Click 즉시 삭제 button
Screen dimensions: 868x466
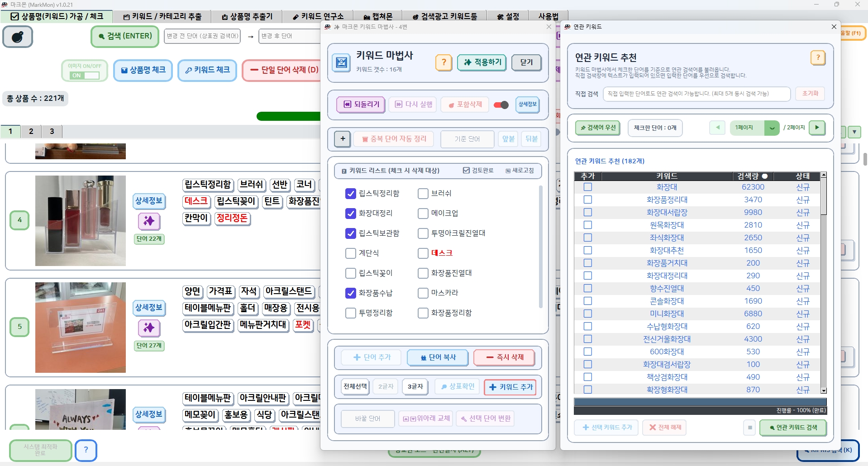coord(505,357)
